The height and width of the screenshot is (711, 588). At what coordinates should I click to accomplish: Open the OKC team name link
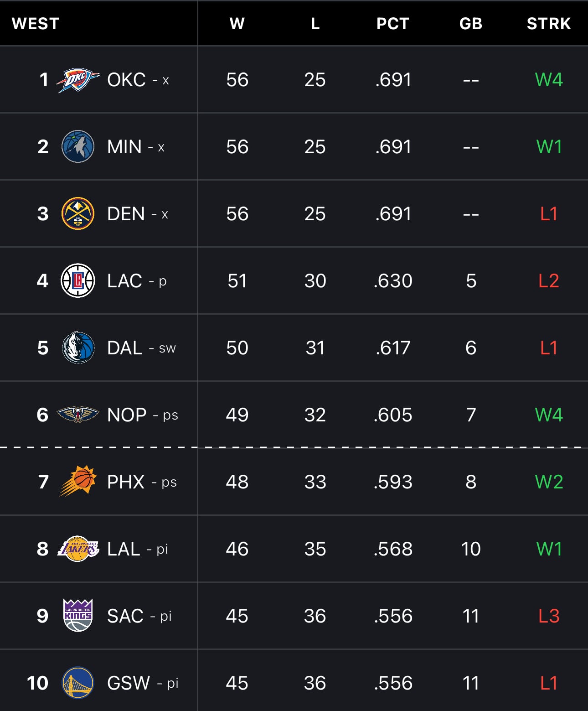click(x=126, y=80)
